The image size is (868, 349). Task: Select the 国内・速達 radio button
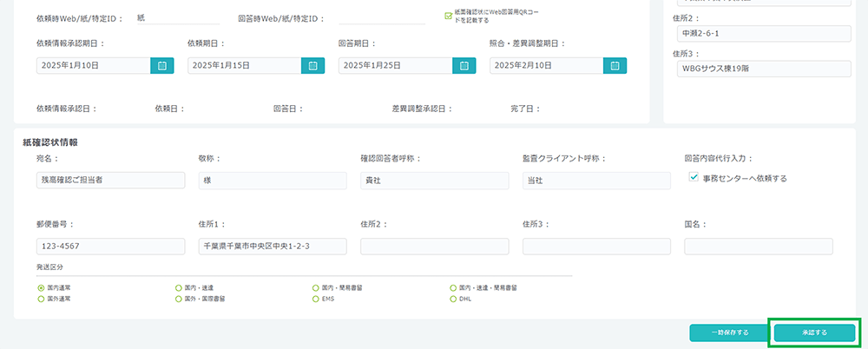[x=179, y=287]
